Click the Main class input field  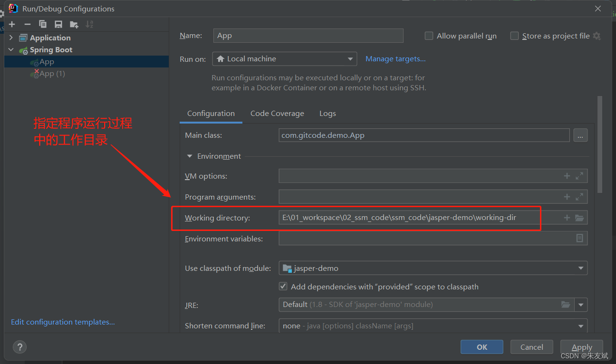pos(424,135)
